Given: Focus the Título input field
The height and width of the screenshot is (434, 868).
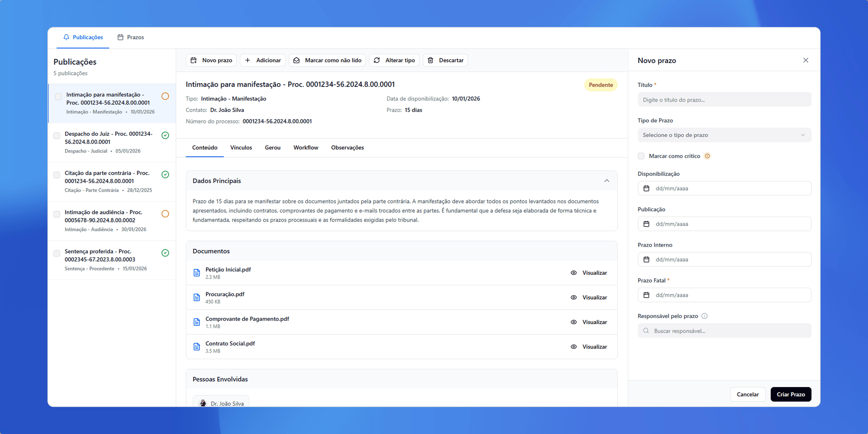Looking at the screenshot, I should (x=724, y=100).
